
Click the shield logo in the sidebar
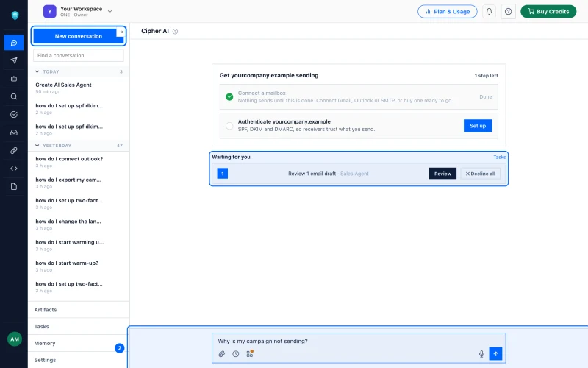coord(15,15)
